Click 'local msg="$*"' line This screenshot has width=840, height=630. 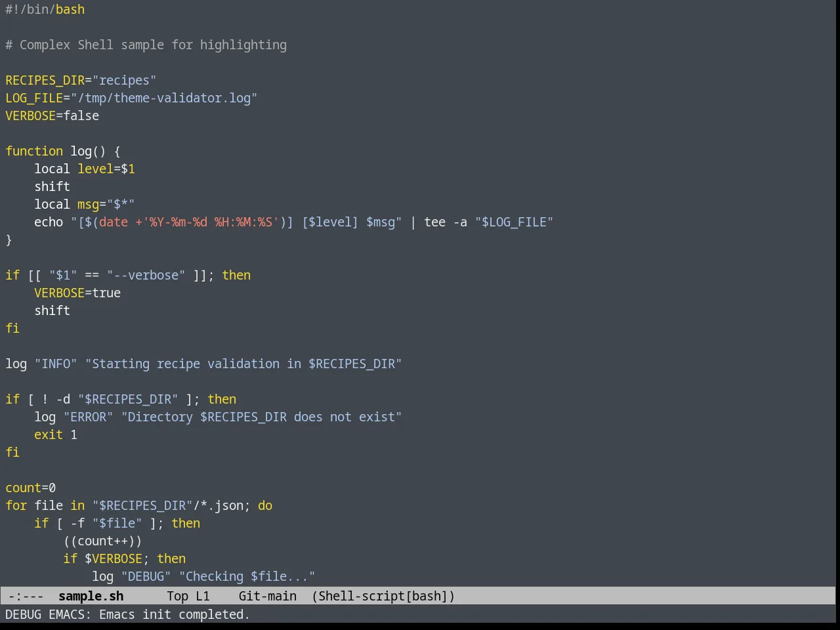point(85,204)
